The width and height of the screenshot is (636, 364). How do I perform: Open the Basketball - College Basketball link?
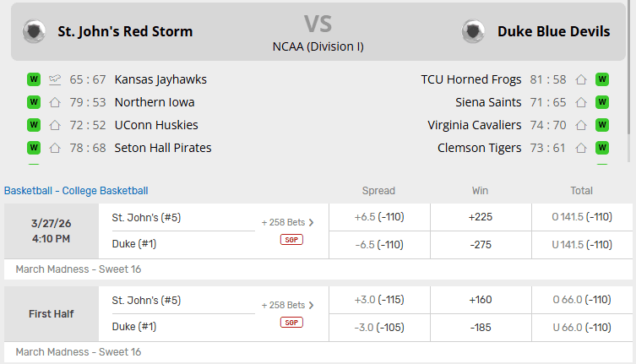click(x=76, y=191)
